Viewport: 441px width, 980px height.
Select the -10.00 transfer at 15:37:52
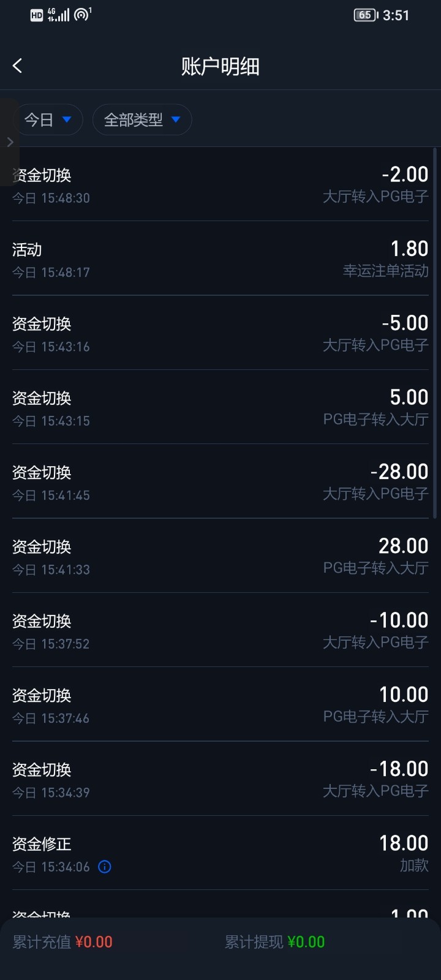pyautogui.click(x=221, y=630)
